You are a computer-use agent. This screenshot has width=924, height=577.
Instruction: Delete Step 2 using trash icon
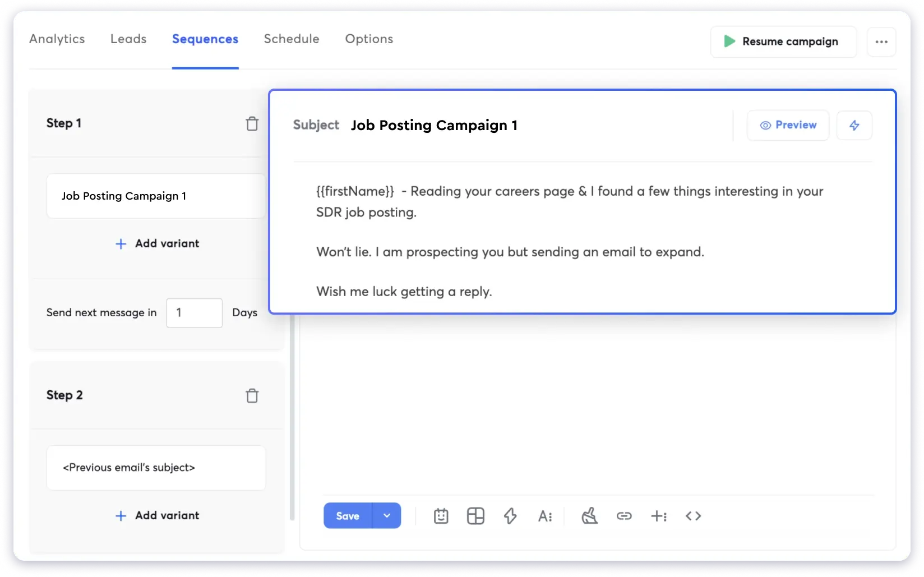click(x=252, y=395)
